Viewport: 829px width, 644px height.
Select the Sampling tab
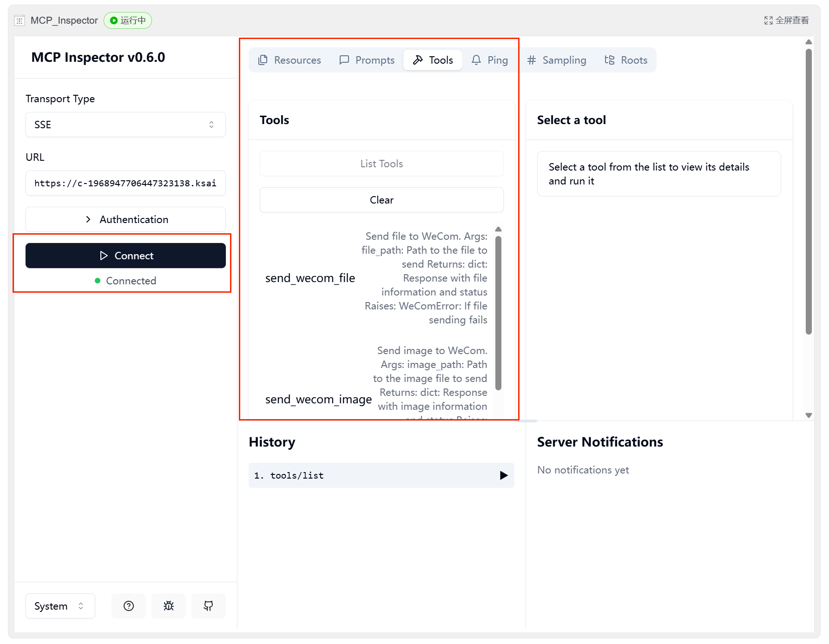557,60
